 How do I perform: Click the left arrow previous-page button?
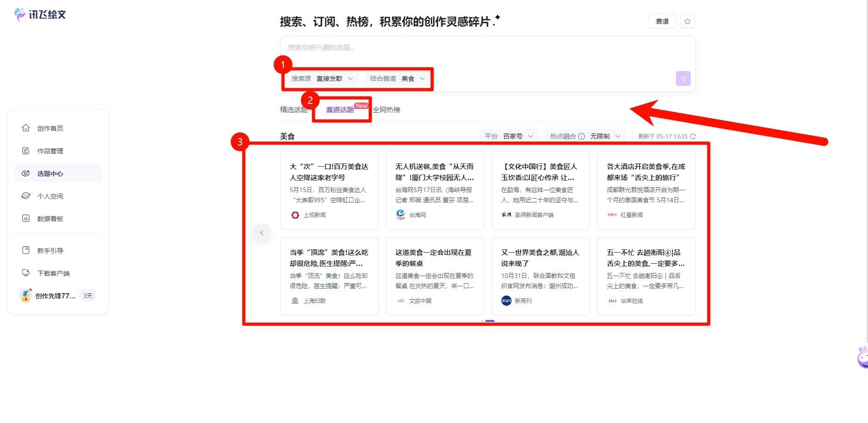point(262,233)
